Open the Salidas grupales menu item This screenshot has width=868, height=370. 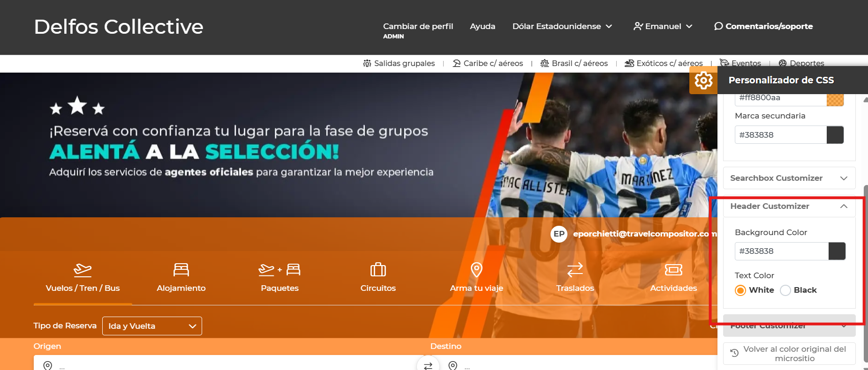coord(399,63)
